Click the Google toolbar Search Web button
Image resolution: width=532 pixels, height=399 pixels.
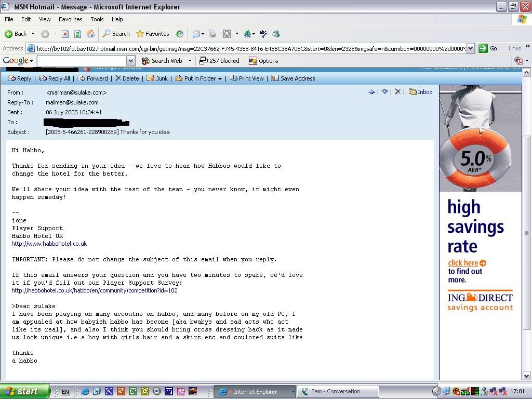tap(162, 61)
